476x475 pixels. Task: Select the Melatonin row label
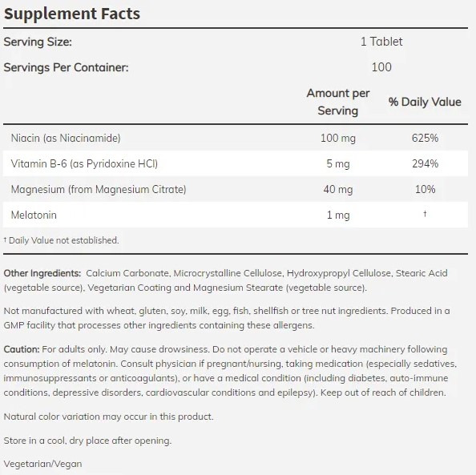[34, 215]
